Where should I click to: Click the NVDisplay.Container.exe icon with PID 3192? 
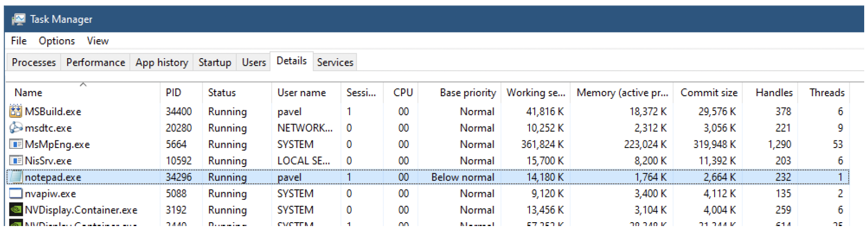[16, 210]
